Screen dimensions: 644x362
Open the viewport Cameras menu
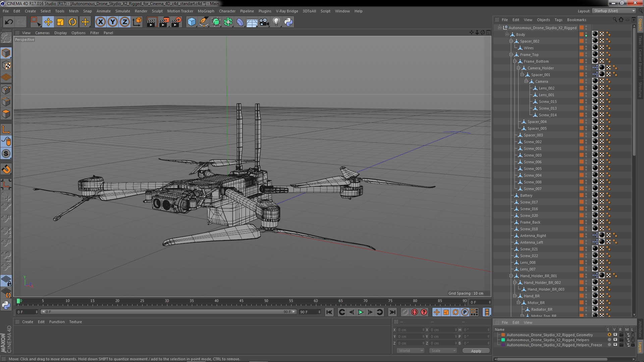click(42, 33)
